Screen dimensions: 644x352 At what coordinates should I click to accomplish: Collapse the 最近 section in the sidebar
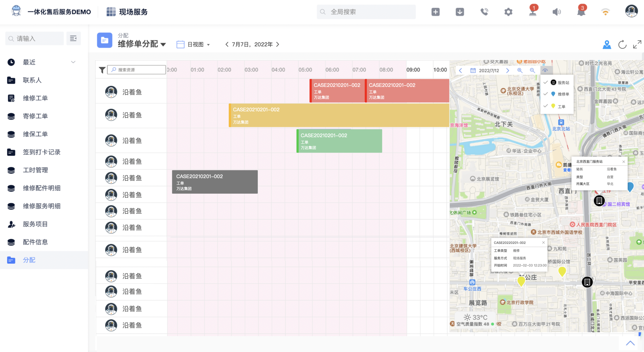pyautogui.click(x=74, y=62)
